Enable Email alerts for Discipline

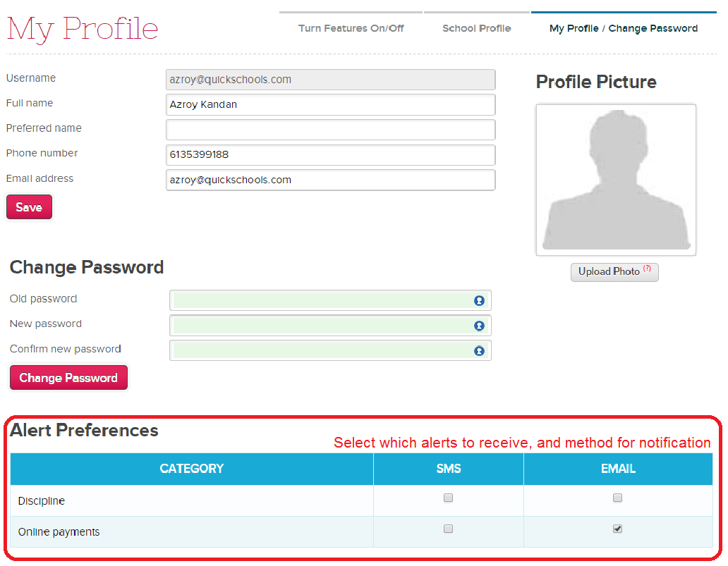click(618, 498)
